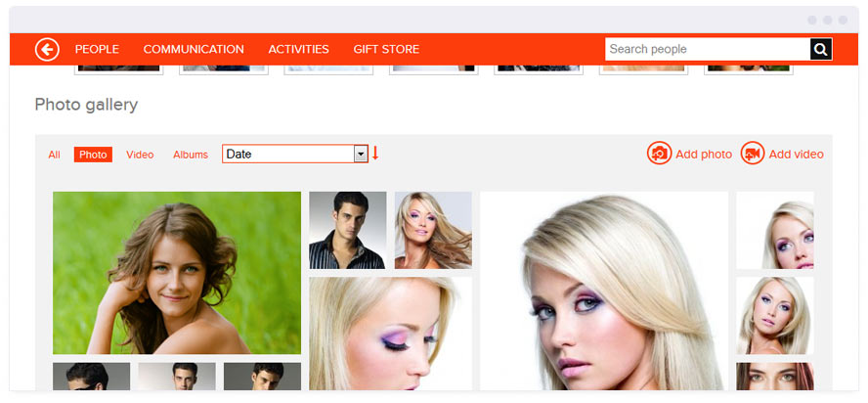Open the blonde closed-eyes profile photo

pyautogui.click(x=390, y=334)
